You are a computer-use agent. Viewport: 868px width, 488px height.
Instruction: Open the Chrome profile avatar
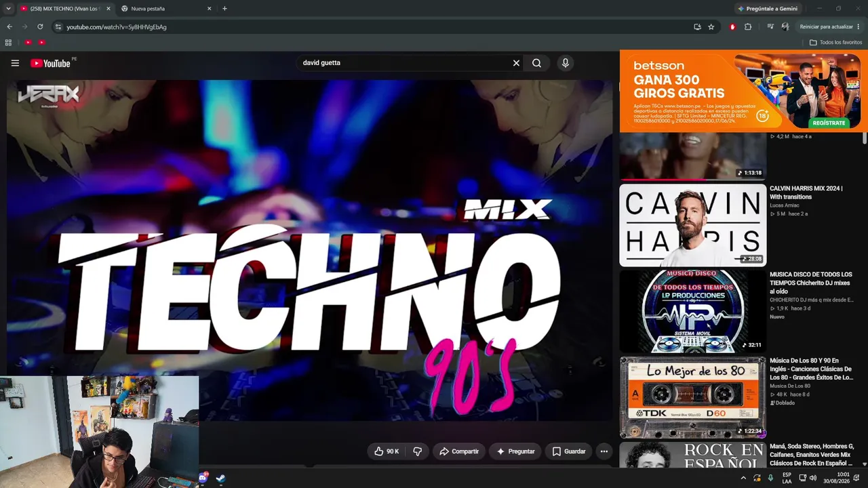click(785, 27)
